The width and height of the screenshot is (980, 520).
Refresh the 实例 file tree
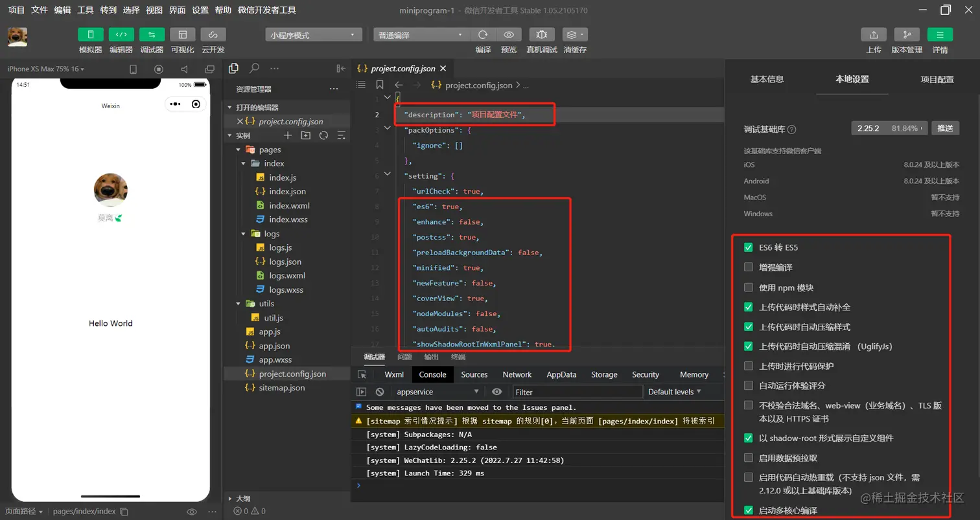(323, 135)
